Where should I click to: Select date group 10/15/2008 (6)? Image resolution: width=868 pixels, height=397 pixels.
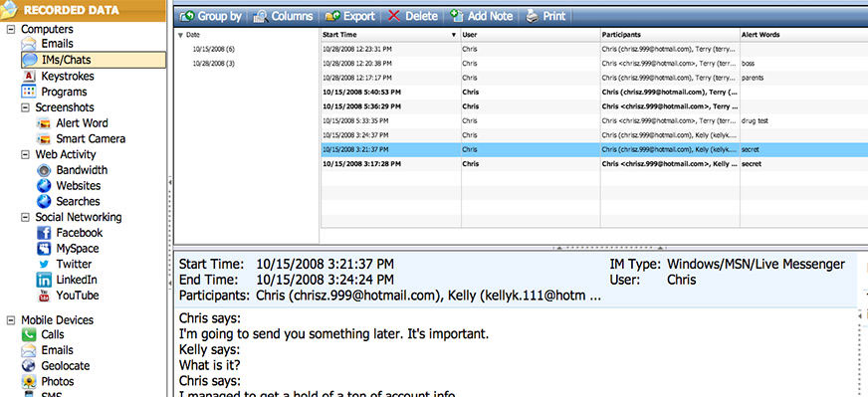[214, 50]
